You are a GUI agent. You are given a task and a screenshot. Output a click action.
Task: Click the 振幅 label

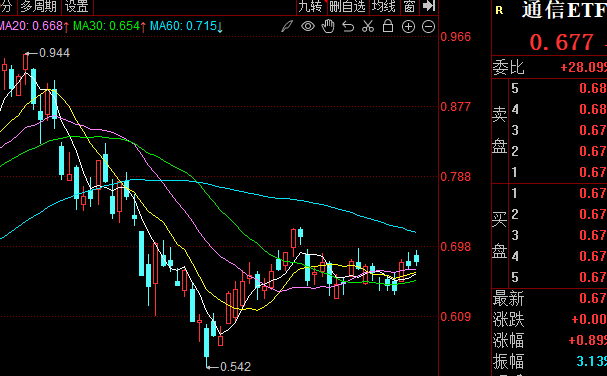coord(508,361)
